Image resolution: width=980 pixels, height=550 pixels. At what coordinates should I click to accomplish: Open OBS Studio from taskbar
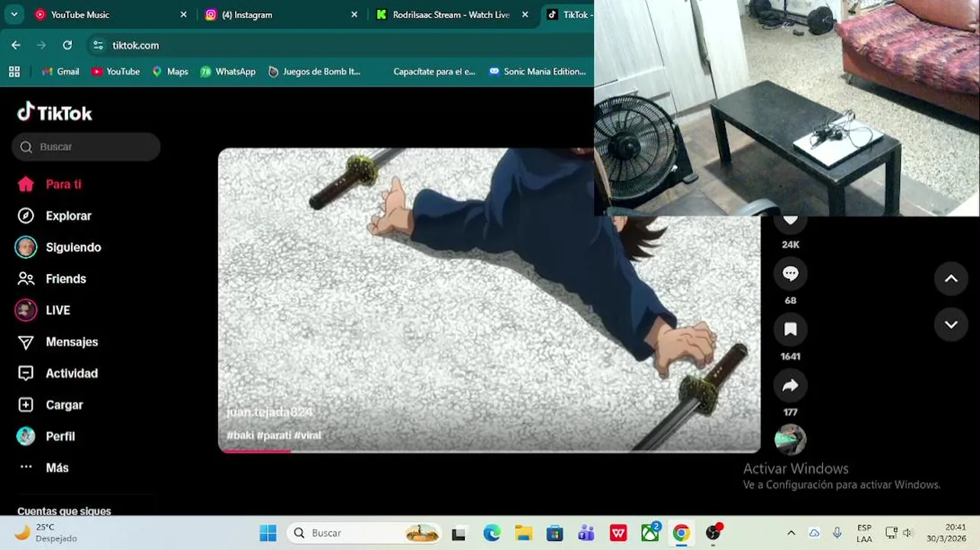713,533
